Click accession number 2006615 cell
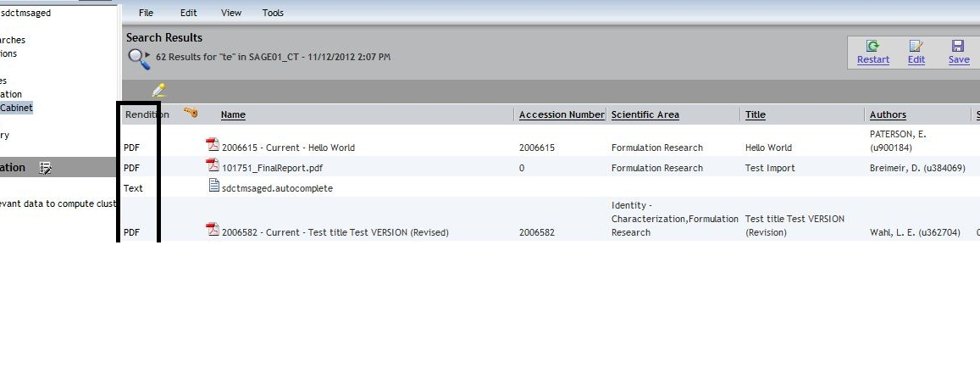 click(536, 148)
